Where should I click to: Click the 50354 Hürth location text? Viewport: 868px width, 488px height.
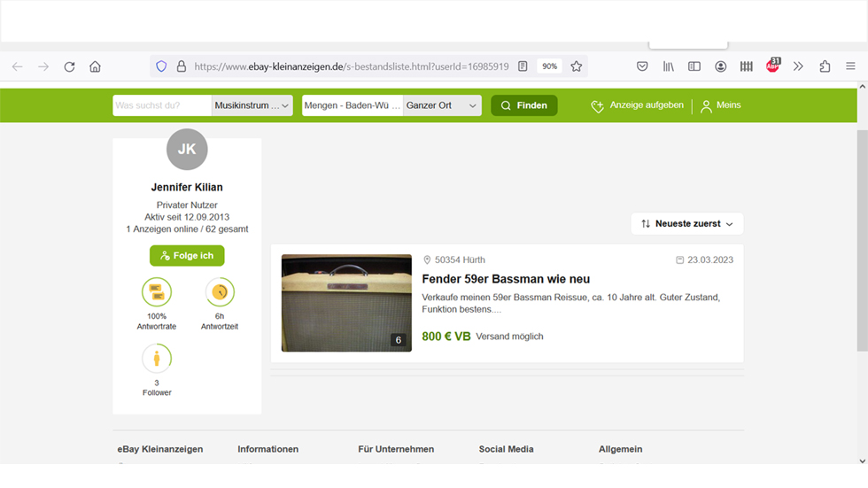[460, 259]
